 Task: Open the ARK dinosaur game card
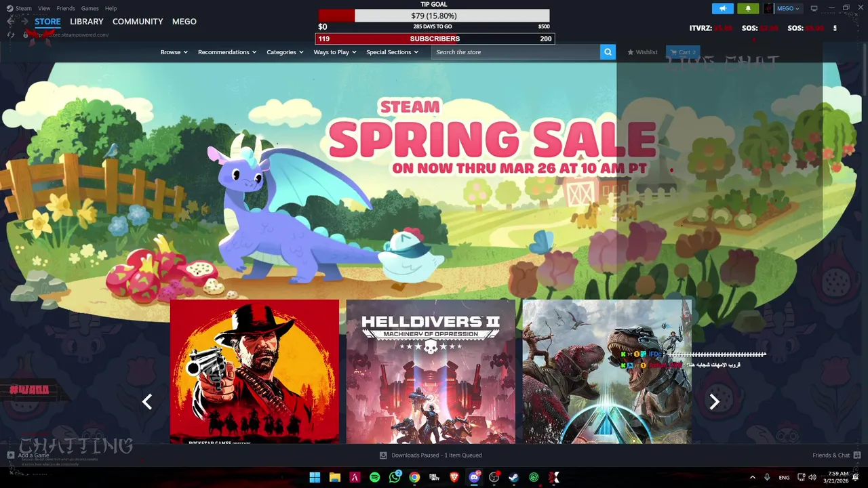(x=607, y=371)
